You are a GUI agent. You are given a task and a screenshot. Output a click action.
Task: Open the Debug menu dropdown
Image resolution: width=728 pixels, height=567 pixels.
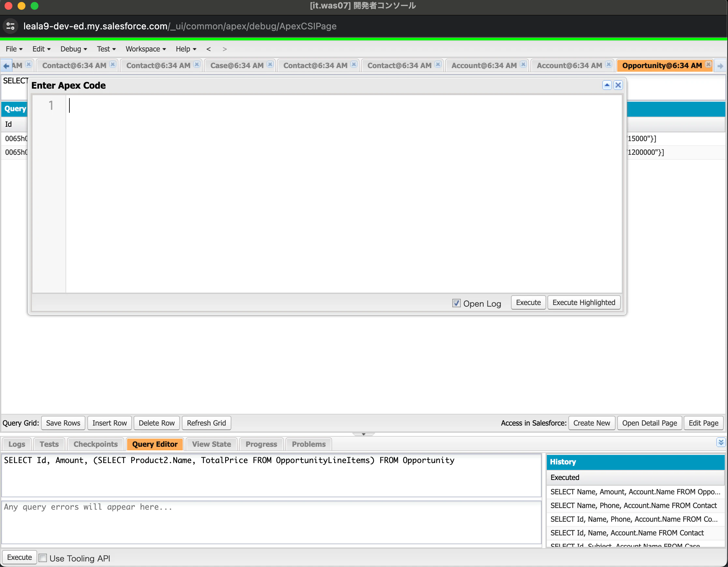(x=74, y=49)
